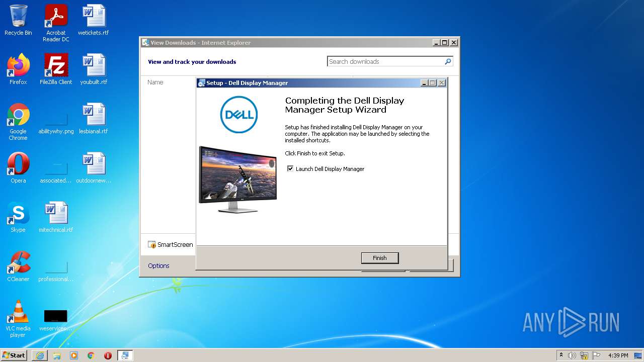Click the Action Center flag icon
644x362 pixels.
[596, 355]
